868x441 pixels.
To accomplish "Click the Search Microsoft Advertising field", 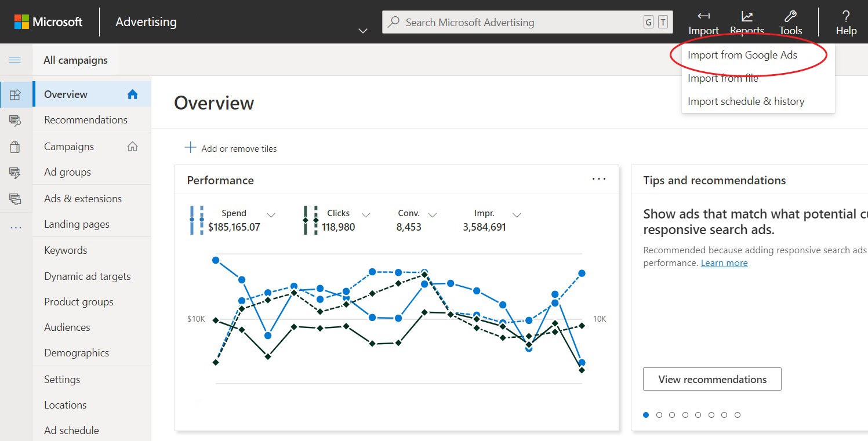I will point(528,22).
